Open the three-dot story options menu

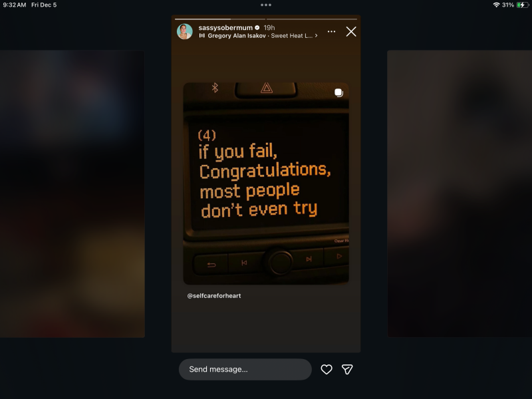(331, 31)
